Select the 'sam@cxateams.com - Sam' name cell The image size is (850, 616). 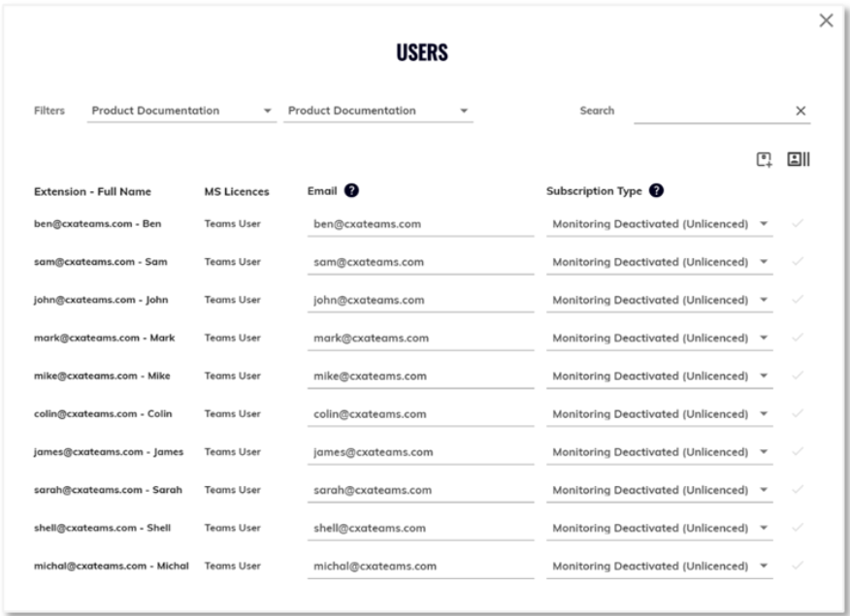[x=101, y=262]
